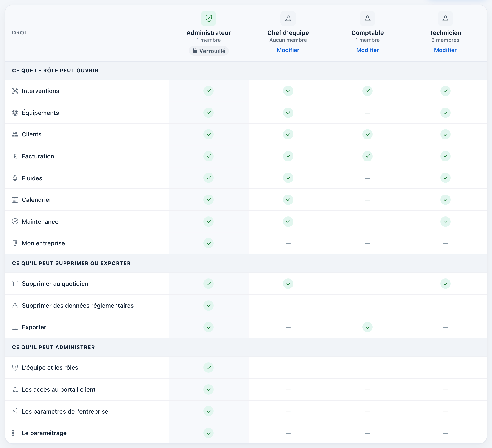Viewport: 492px width, 448px height.
Task: Click Modifier under Comptable
Action: point(367,50)
